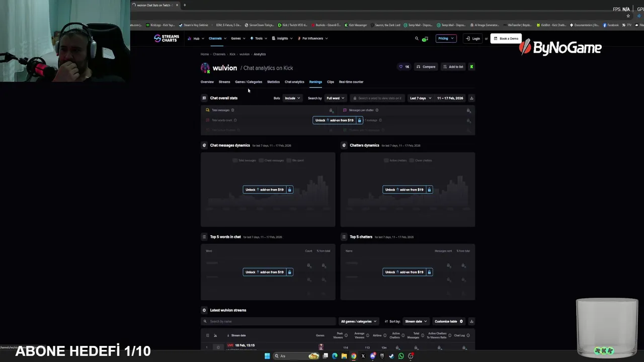The height and width of the screenshot is (362, 644).
Task: Open the Search by Full word dropdown
Action: [335, 98]
